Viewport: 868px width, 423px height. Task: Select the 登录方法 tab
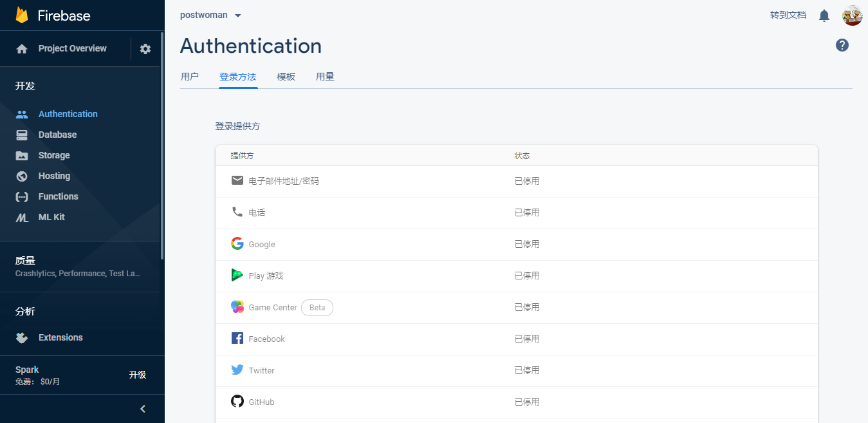(x=238, y=77)
